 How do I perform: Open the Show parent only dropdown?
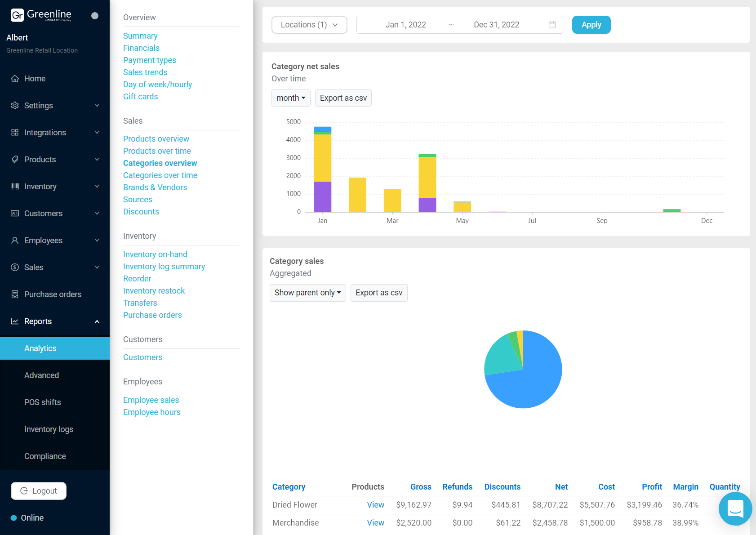(308, 293)
